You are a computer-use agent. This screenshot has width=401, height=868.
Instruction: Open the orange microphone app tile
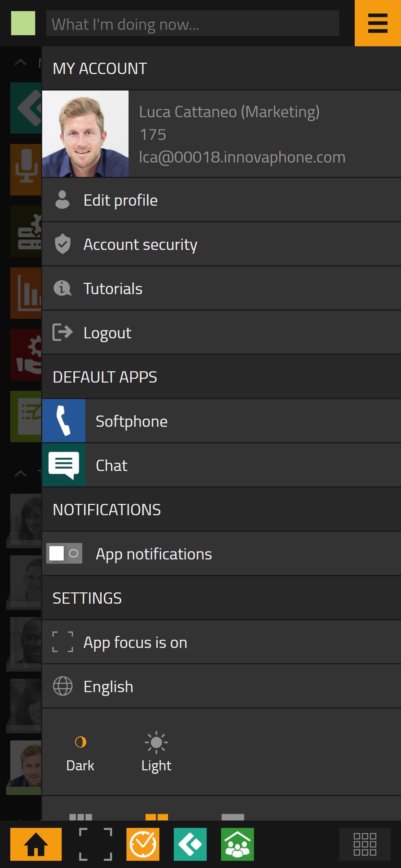pyautogui.click(x=26, y=170)
